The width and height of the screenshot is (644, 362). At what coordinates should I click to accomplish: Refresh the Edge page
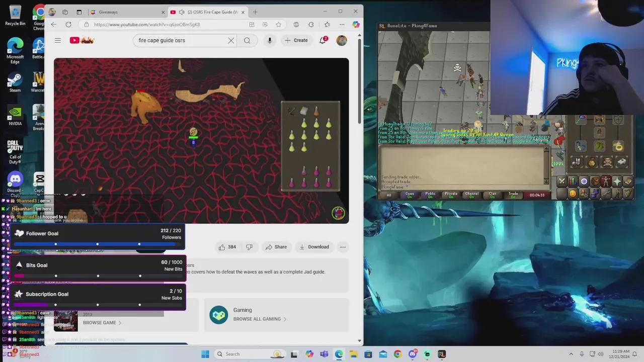[68, 24]
